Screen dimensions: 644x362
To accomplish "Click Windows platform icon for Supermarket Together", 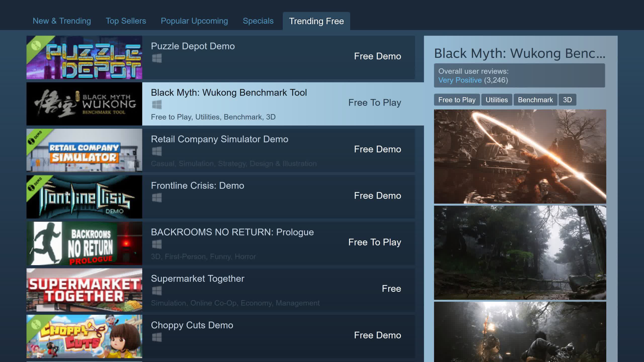I will click(x=157, y=291).
